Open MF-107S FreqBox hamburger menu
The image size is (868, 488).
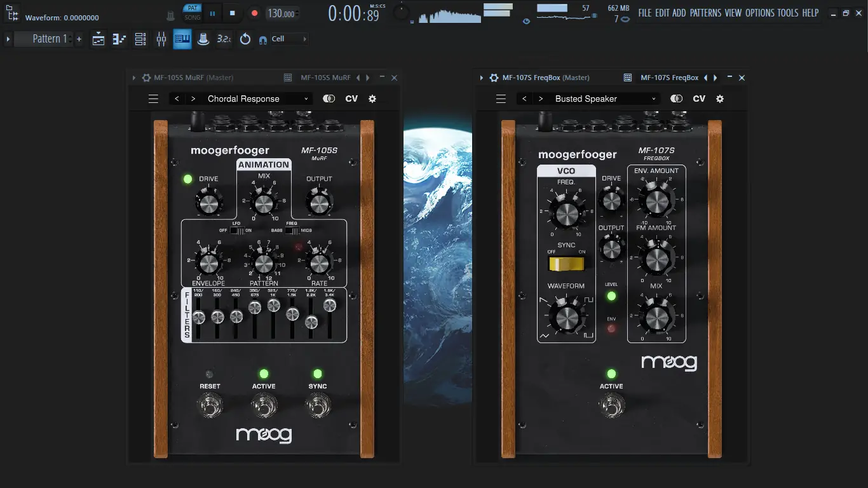tap(501, 98)
